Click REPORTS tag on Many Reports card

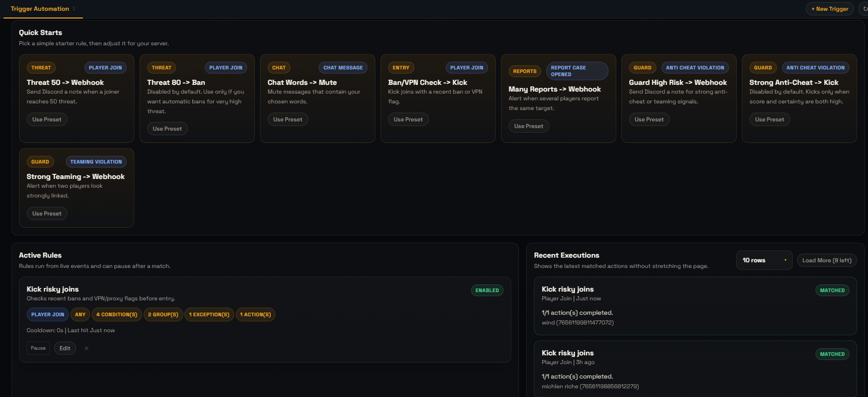pyautogui.click(x=525, y=71)
